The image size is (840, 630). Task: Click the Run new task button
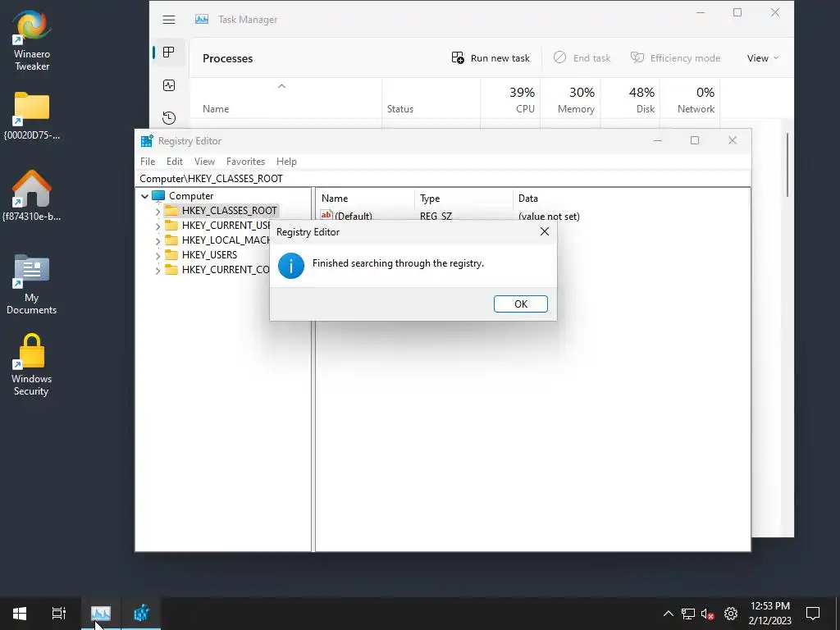(491, 58)
